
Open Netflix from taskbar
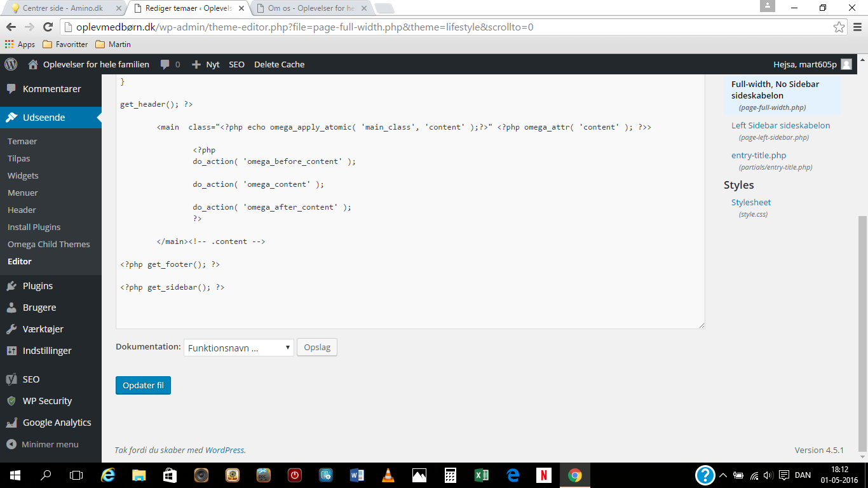(x=544, y=475)
